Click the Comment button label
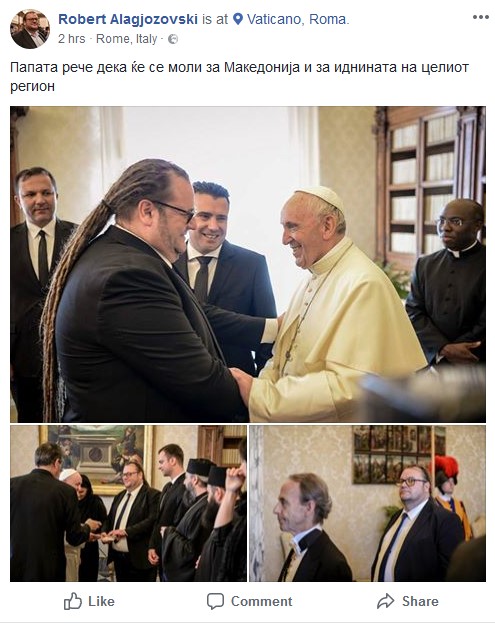 [261, 601]
